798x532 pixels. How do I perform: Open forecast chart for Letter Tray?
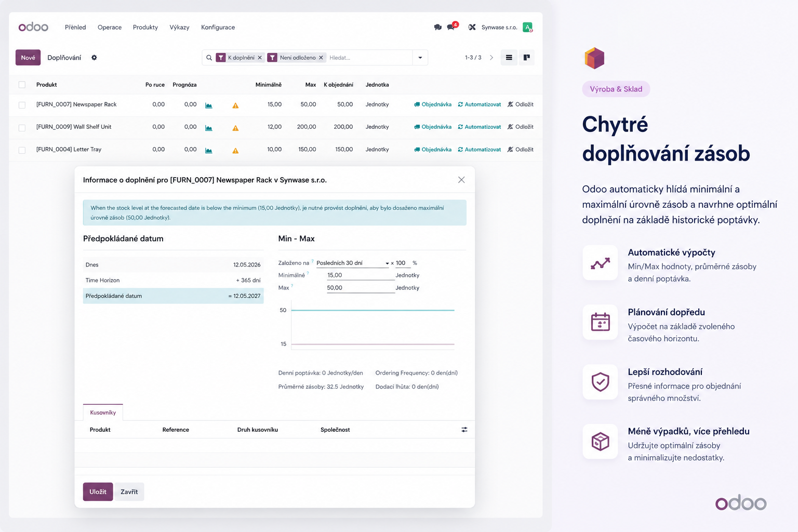click(x=209, y=150)
